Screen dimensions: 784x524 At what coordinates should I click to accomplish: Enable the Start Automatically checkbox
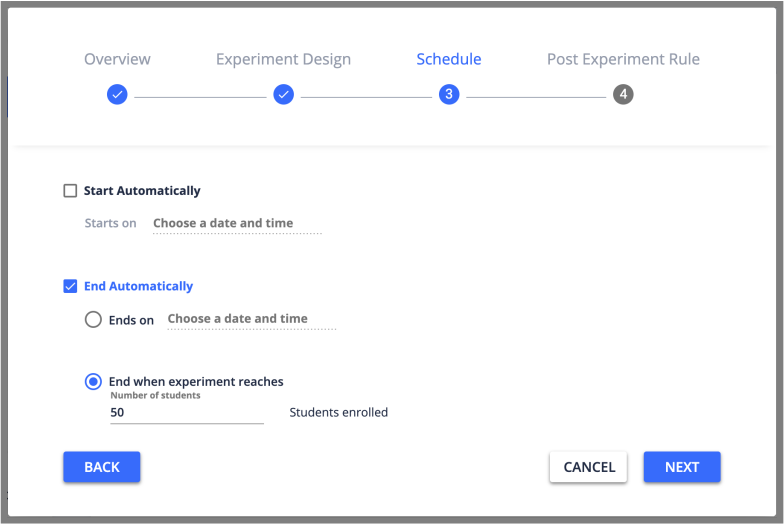tap(70, 191)
